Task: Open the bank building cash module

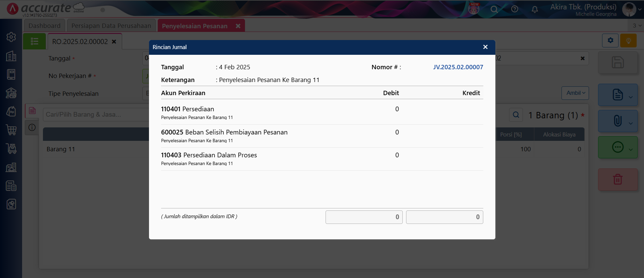Action: click(x=11, y=93)
